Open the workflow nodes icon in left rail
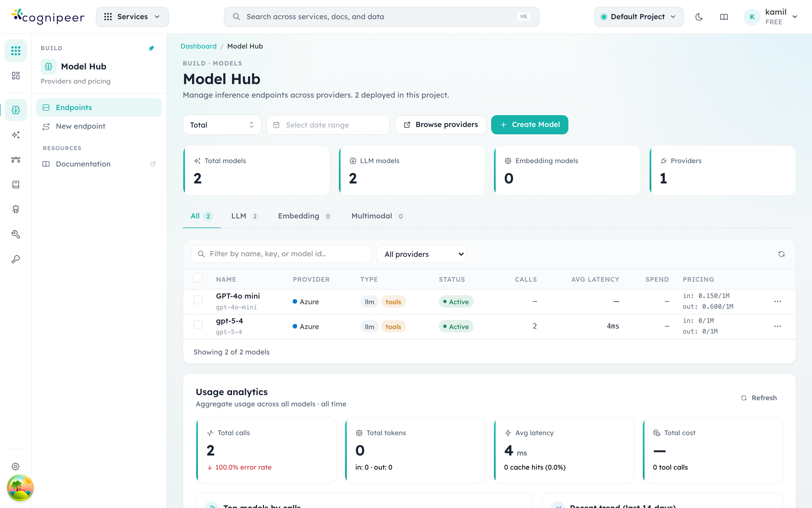 (x=16, y=159)
